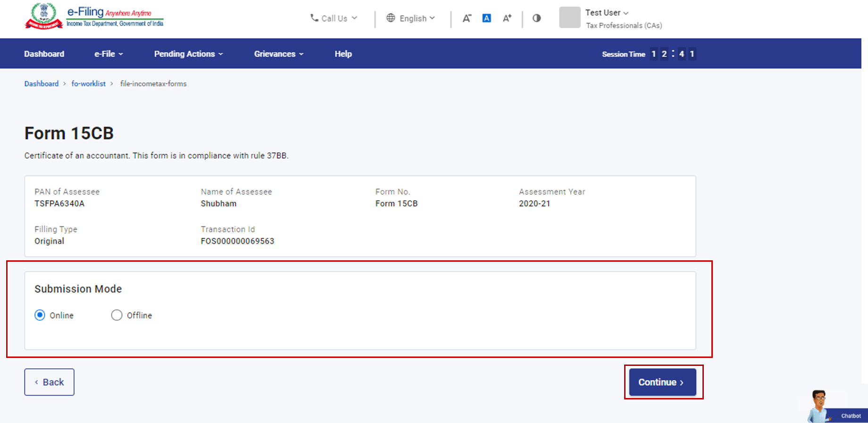Click the Test User profile avatar
The image size is (868, 423).
[569, 18]
